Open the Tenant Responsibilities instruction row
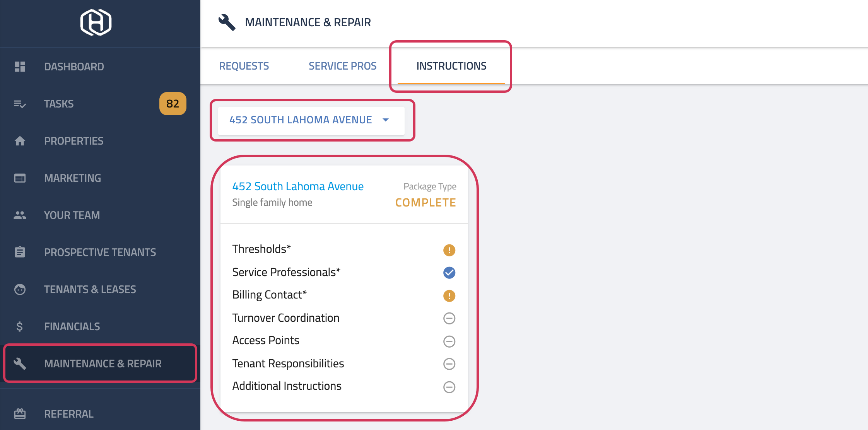868x430 pixels. 344,363
